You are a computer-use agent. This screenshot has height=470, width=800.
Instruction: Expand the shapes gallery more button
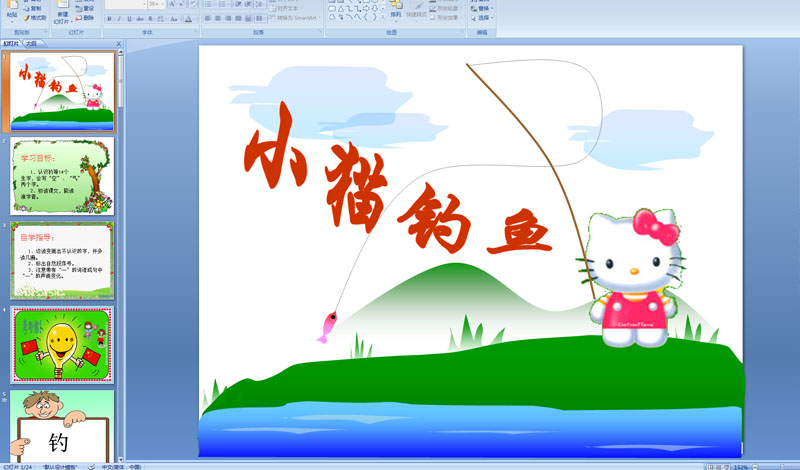tap(383, 17)
